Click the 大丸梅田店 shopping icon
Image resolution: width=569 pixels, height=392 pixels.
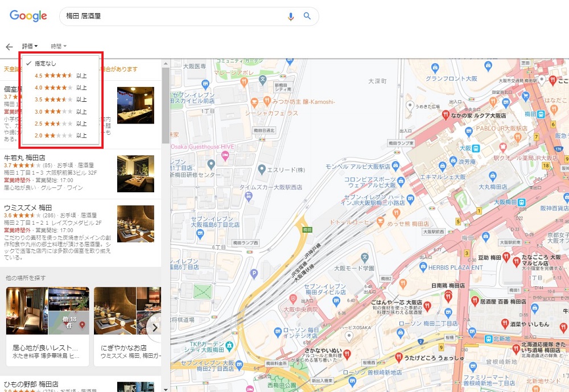[x=492, y=177]
